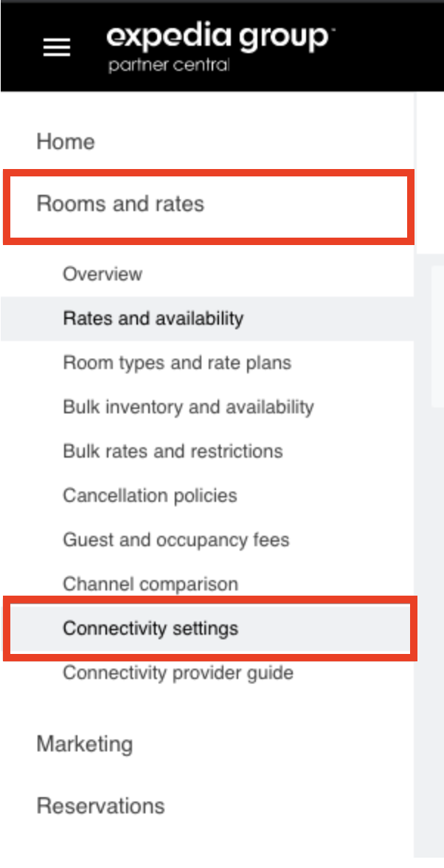This screenshot has width=444, height=868.
Task: Open the Overview page
Action: click(x=103, y=275)
